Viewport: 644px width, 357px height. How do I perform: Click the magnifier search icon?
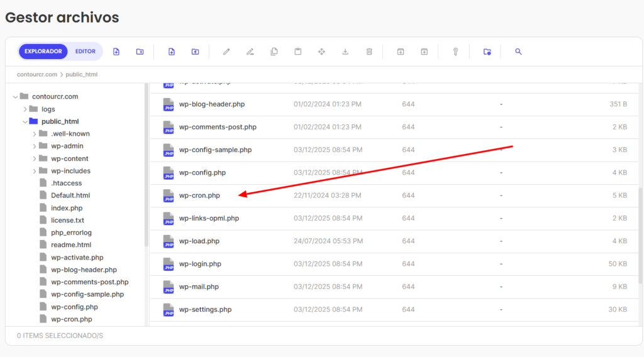518,52
